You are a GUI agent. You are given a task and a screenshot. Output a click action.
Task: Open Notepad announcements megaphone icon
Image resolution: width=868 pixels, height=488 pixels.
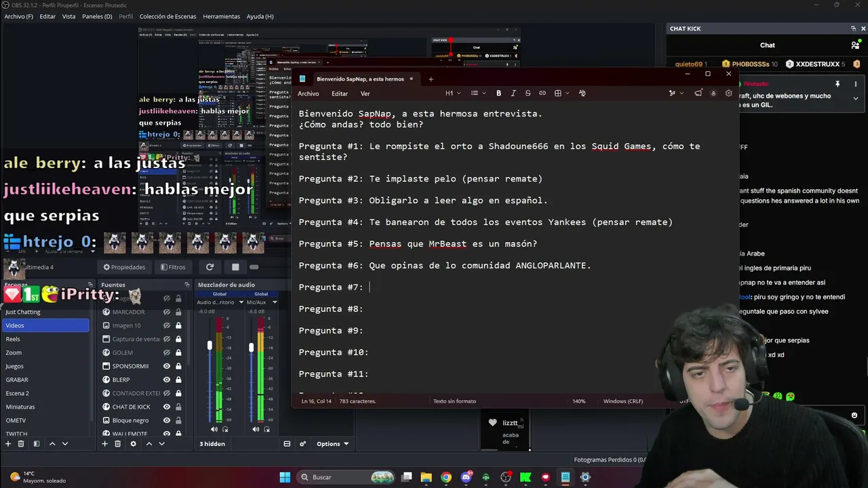click(x=698, y=93)
